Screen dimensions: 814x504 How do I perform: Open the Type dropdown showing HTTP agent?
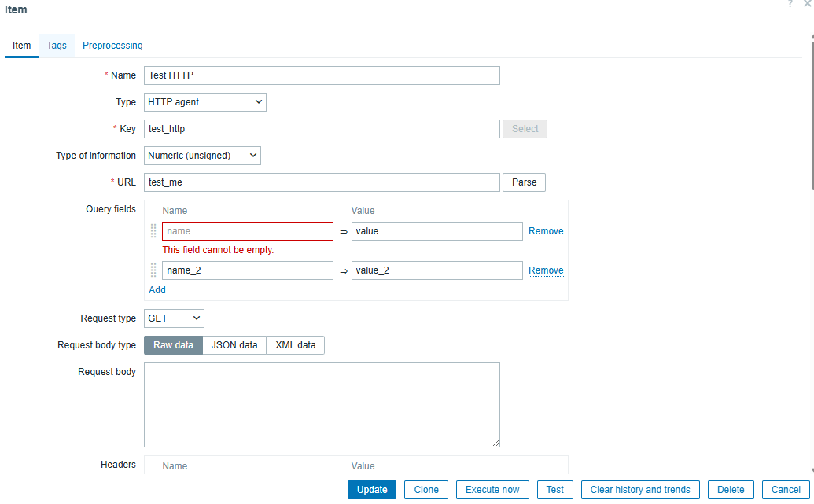pyautogui.click(x=205, y=102)
